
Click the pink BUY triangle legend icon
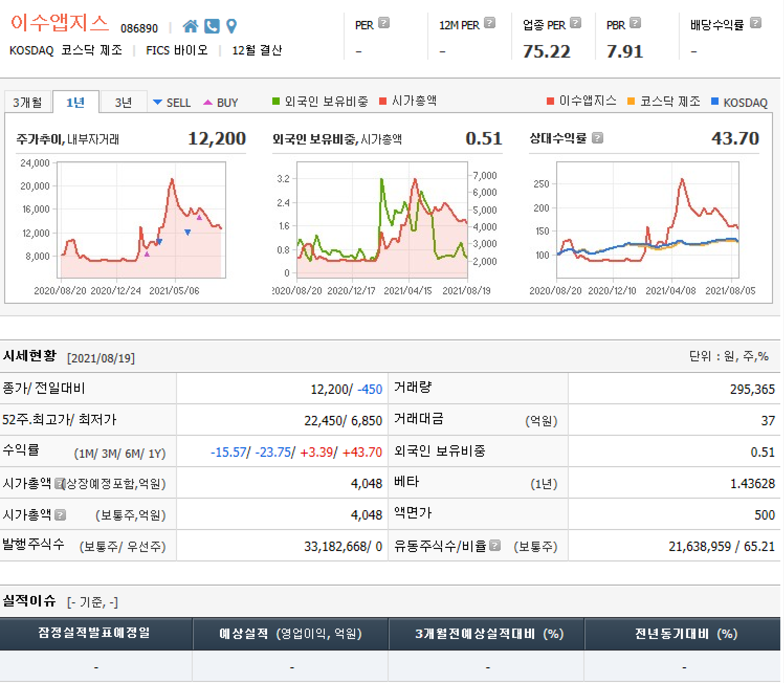click(208, 103)
